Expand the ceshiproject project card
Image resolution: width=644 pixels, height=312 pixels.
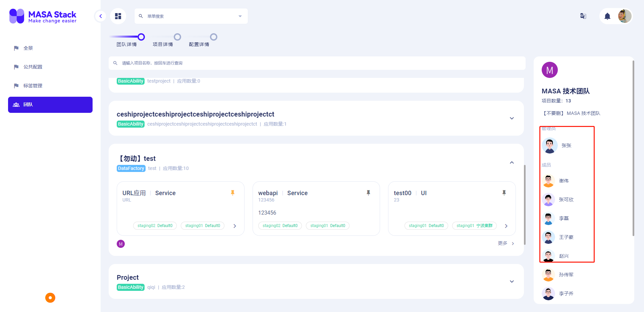tap(512, 118)
